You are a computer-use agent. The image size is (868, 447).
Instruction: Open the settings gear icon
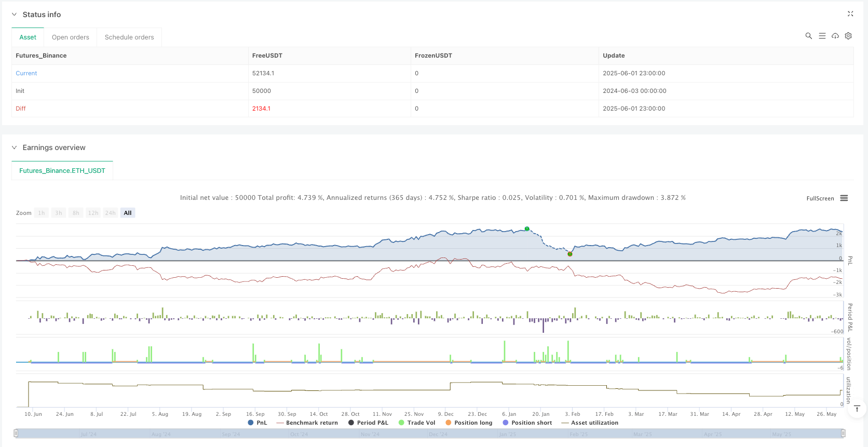[x=848, y=36]
